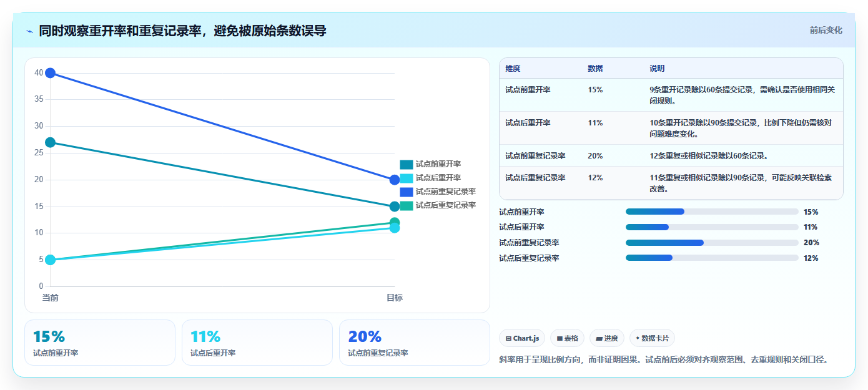Click the 试点前重复记录率 progress bar
This screenshot has height=390, width=868.
coord(712,243)
